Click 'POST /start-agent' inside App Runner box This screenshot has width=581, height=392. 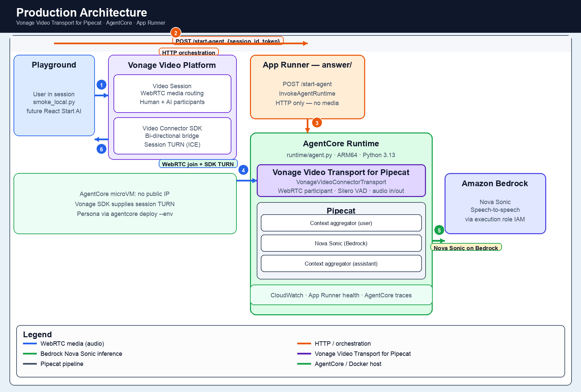307,84
